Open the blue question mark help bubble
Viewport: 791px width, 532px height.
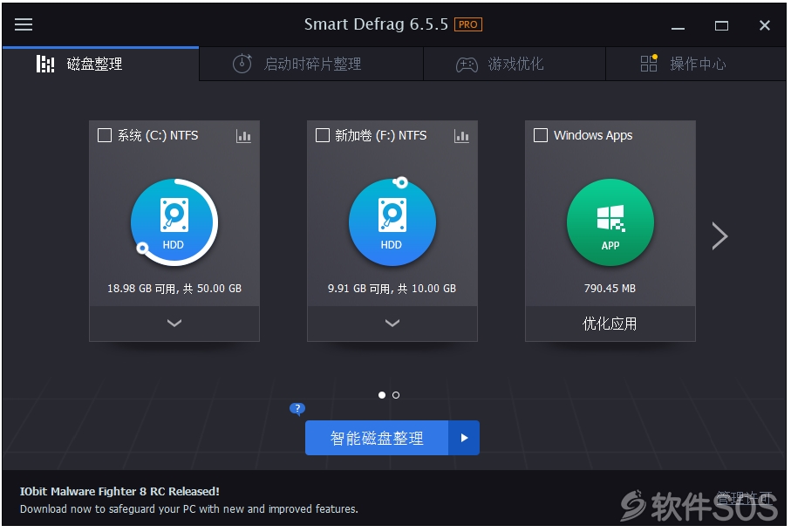click(x=297, y=408)
